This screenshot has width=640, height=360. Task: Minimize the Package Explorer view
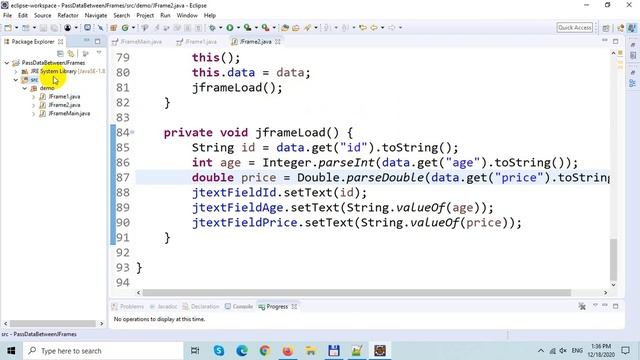point(87,41)
